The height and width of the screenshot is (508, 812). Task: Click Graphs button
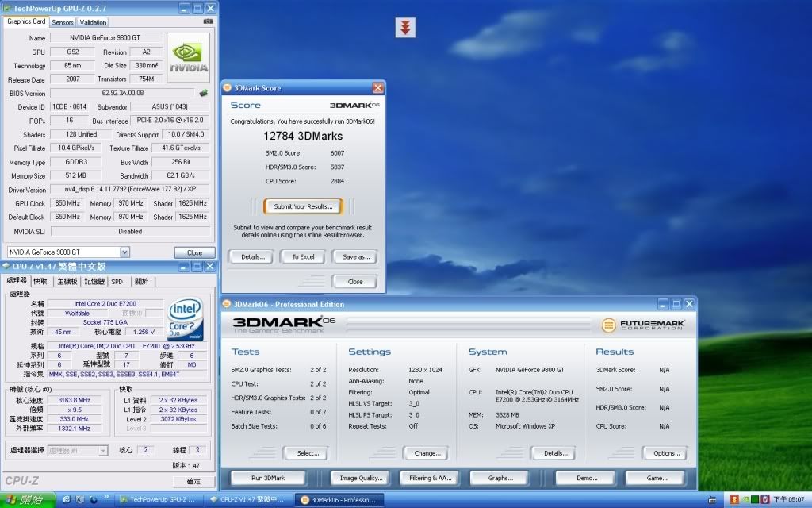click(500, 478)
